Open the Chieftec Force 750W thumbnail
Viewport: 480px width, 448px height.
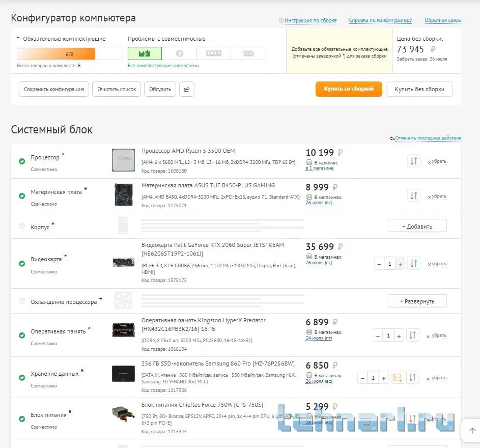[123, 414]
